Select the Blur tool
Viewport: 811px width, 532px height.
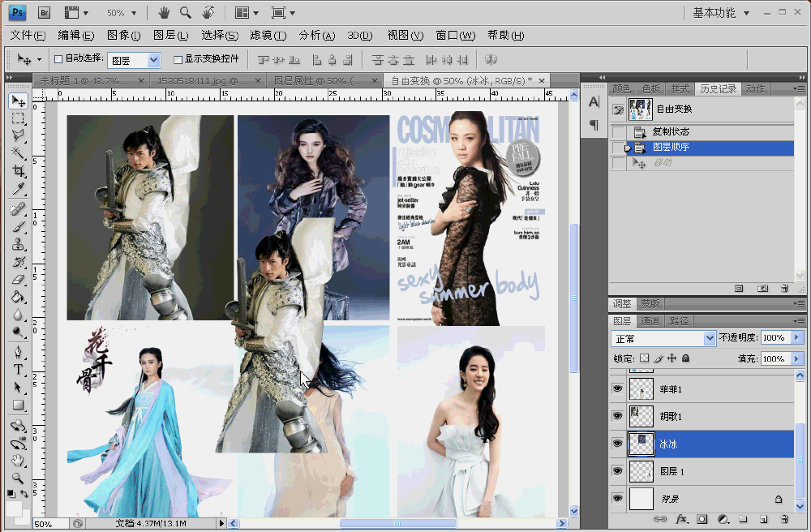click(18, 315)
